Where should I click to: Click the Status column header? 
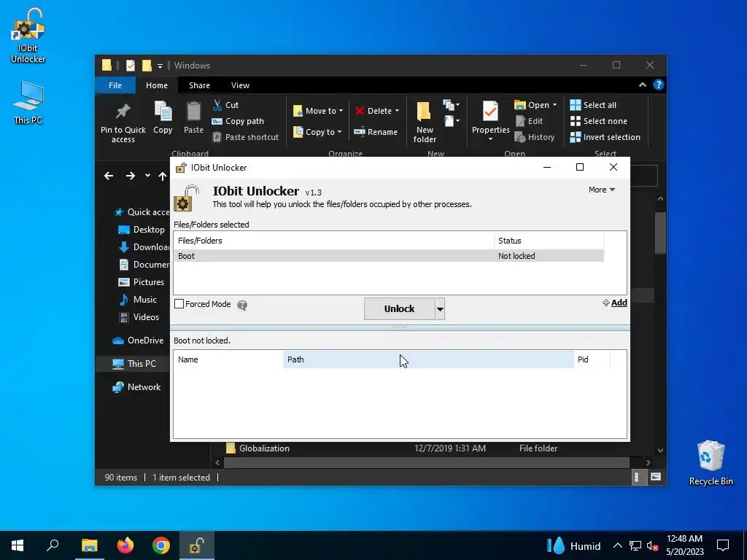point(549,241)
